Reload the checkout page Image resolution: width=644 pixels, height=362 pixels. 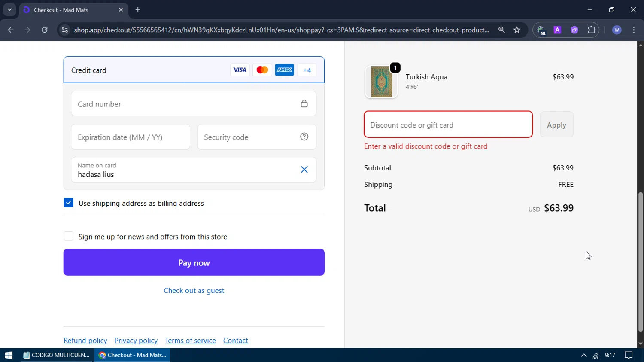pyautogui.click(x=45, y=30)
